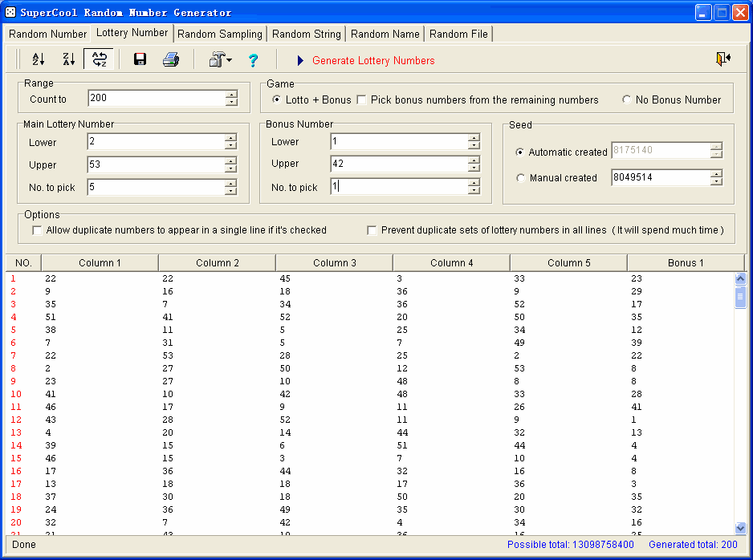Click the sort descending Z-A icon
The height and width of the screenshot is (560, 753).
click(x=69, y=59)
